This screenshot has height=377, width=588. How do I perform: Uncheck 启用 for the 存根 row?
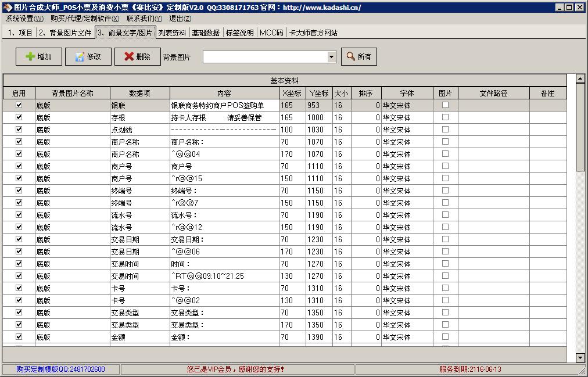(x=19, y=117)
